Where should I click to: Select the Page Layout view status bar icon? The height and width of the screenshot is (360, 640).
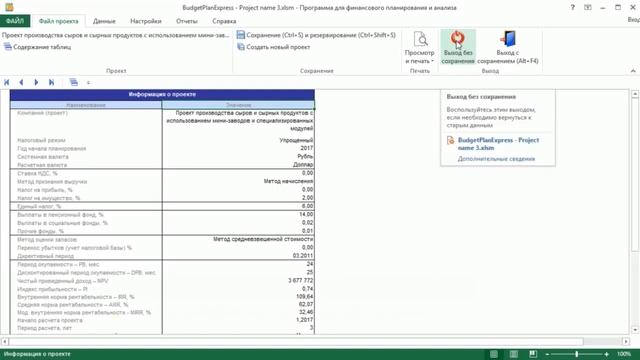[513, 354]
